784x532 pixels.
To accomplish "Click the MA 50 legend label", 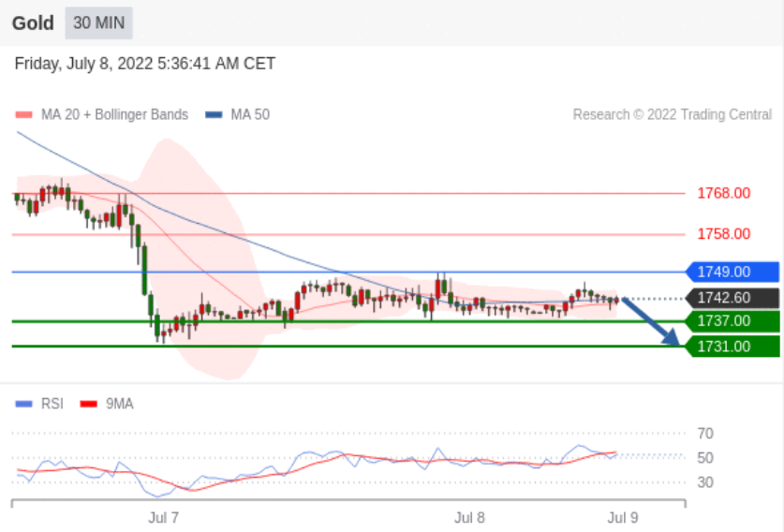I will [x=250, y=114].
